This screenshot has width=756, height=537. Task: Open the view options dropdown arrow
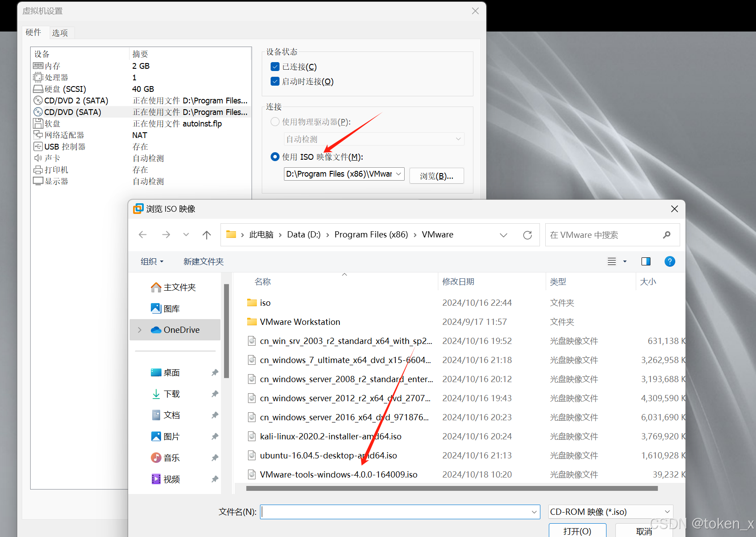(625, 261)
